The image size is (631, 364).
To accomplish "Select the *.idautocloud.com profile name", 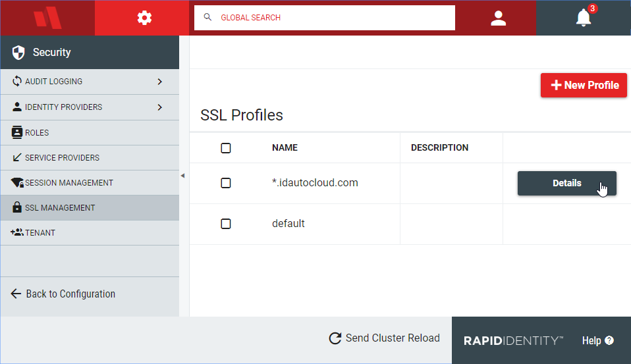I will [315, 182].
